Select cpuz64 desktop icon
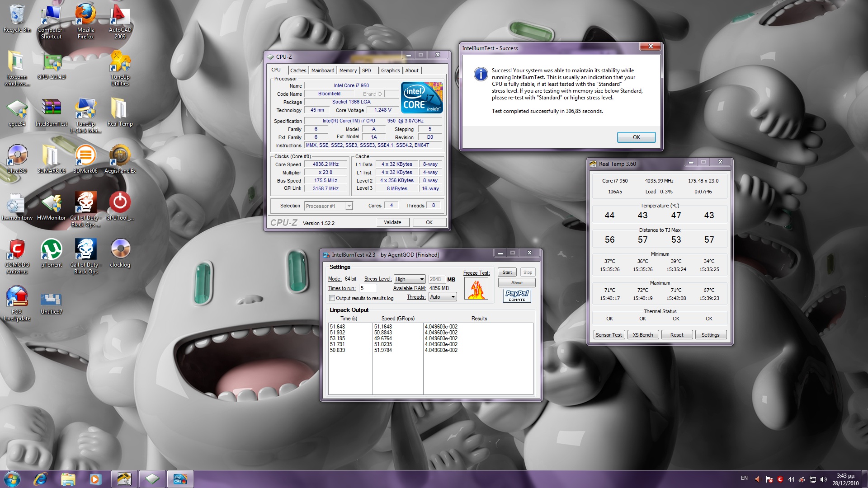Image resolution: width=868 pixels, height=488 pixels. pyautogui.click(x=17, y=113)
